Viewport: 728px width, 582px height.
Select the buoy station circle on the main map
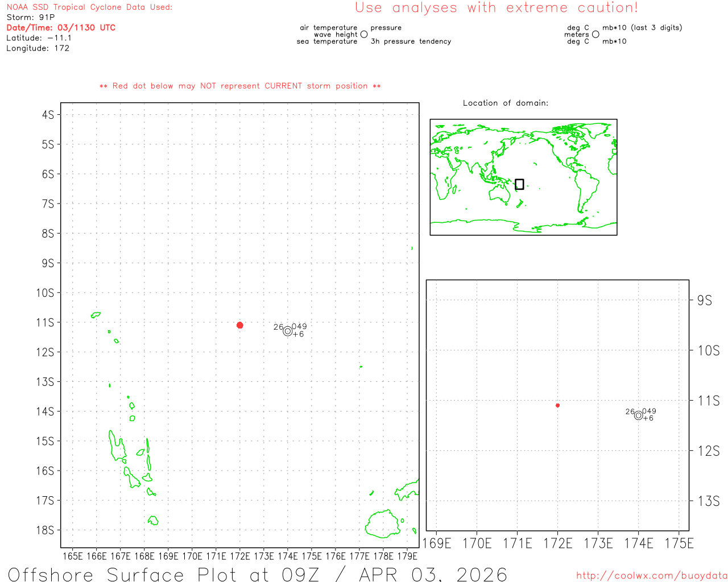[x=288, y=331]
